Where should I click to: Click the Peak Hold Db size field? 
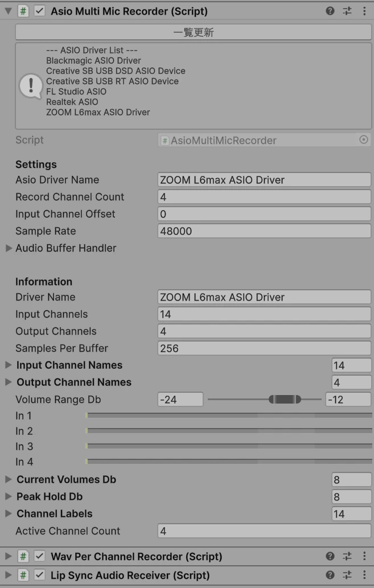click(351, 497)
